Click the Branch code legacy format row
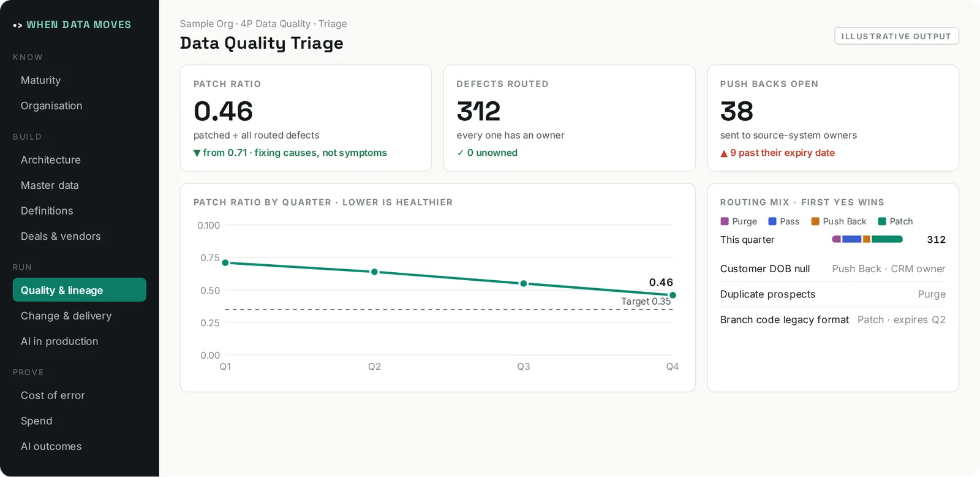This screenshot has height=477, width=980. pyautogui.click(x=833, y=320)
